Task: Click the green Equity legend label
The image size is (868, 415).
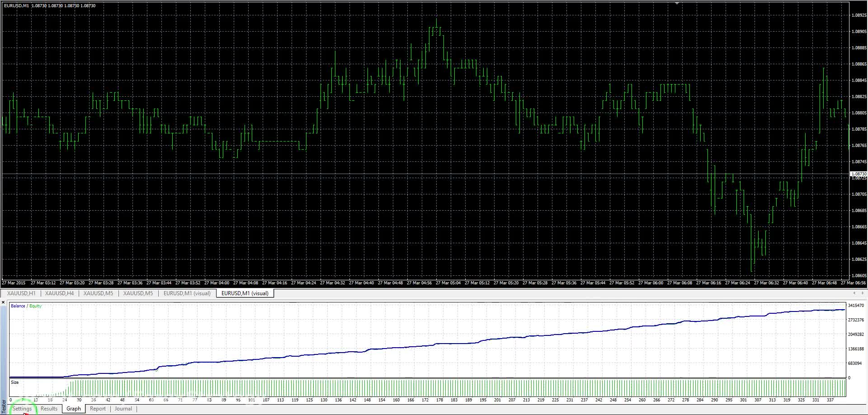Action: [35, 306]
